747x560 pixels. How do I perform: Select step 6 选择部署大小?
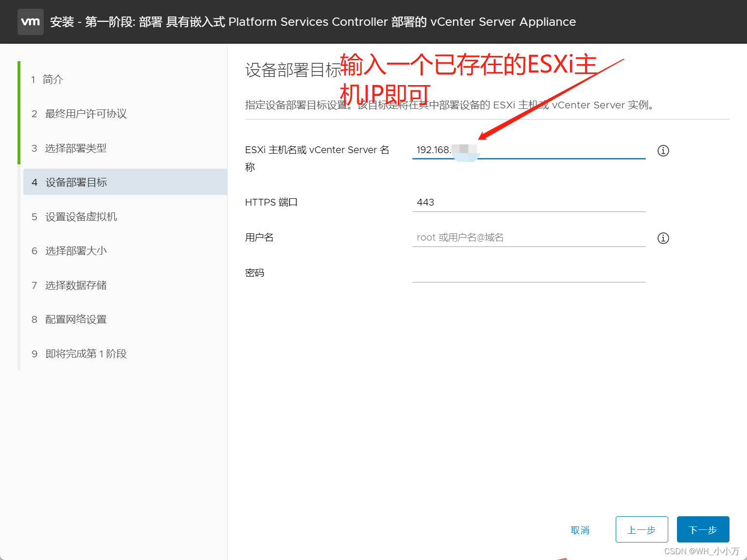click(x=69, y=251)
